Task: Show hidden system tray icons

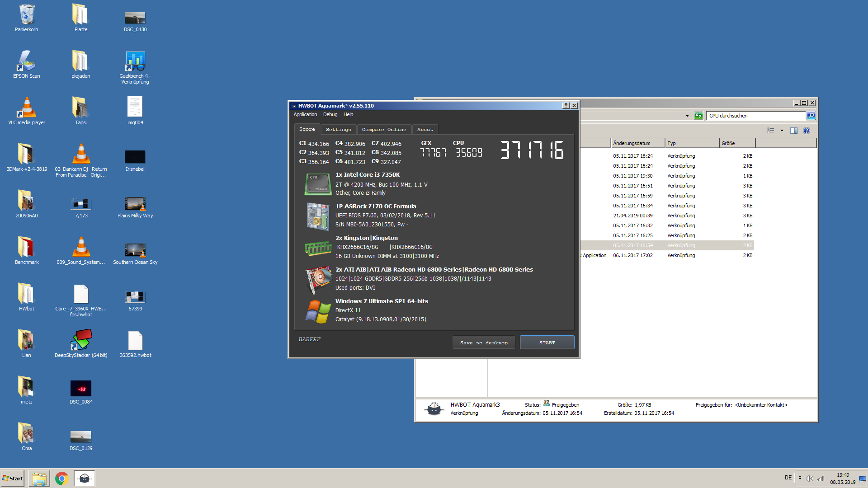Action: pyautogui.click(x=800, y=479)
